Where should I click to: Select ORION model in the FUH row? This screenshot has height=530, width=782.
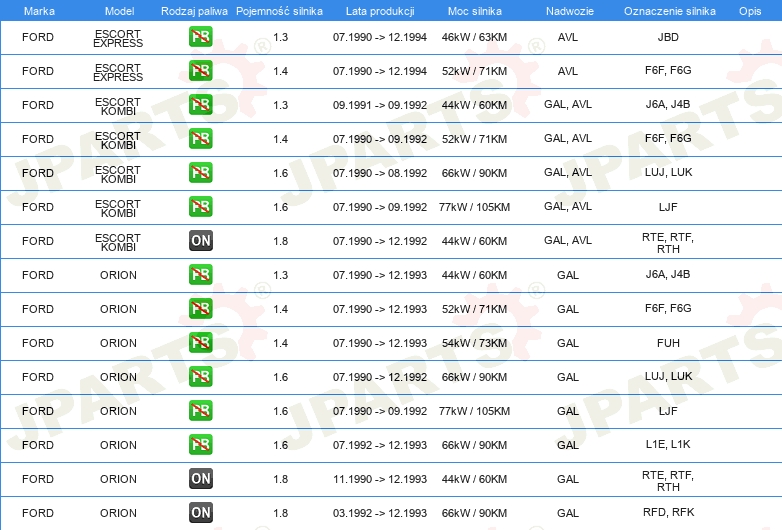[x=118, y=343]
